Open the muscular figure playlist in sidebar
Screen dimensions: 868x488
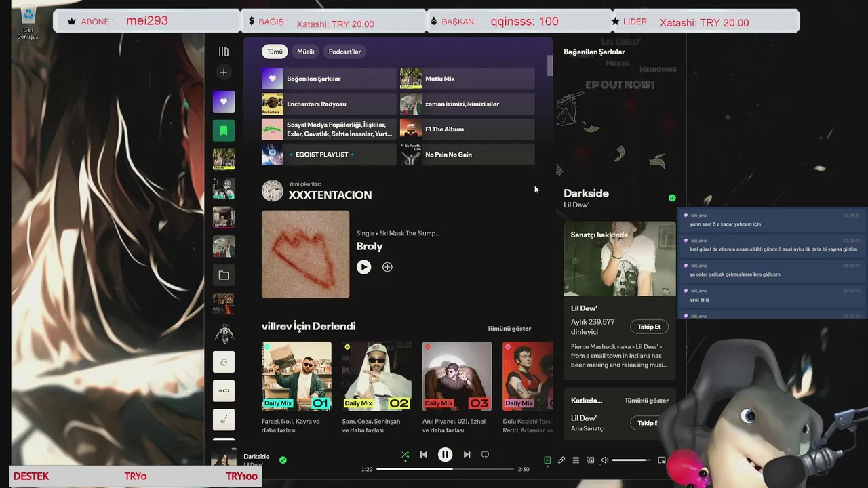pos(224,333)
